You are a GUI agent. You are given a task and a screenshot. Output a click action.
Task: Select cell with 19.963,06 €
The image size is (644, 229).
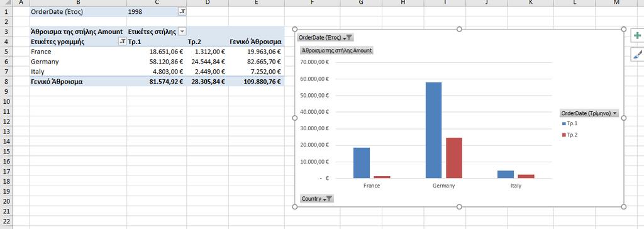[x=257, y=52]
